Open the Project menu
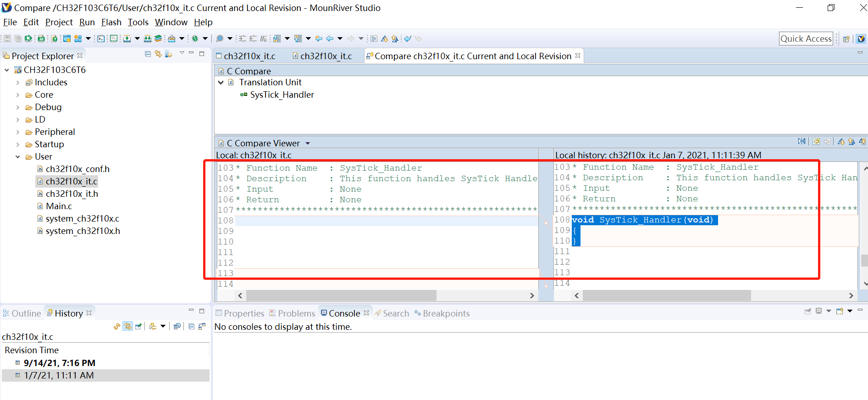The image size is (868, 400). click(59, 22)
